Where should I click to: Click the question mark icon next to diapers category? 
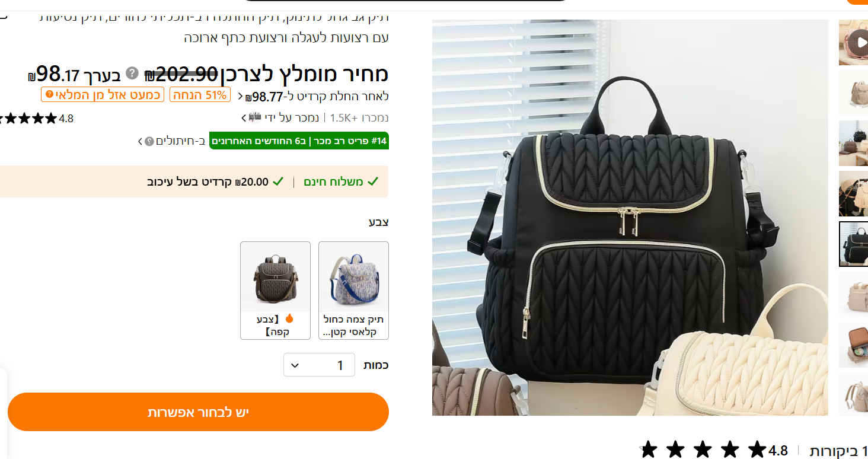click(x=149, y=141)
